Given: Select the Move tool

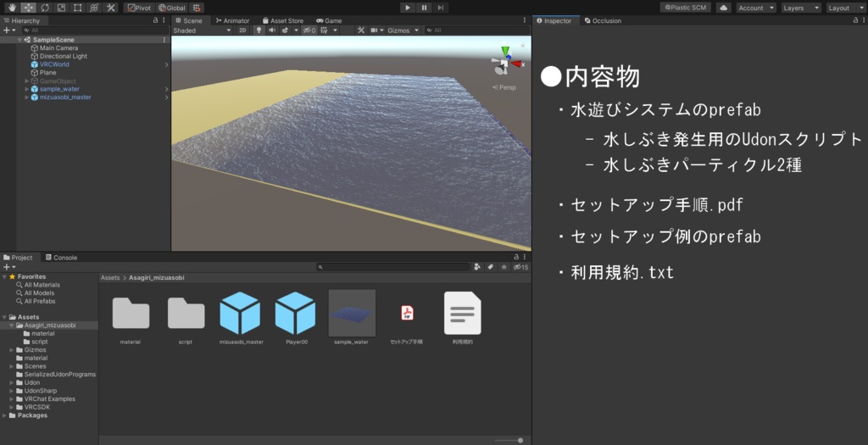Looking at the screenshot, I should tap(28, 8).
